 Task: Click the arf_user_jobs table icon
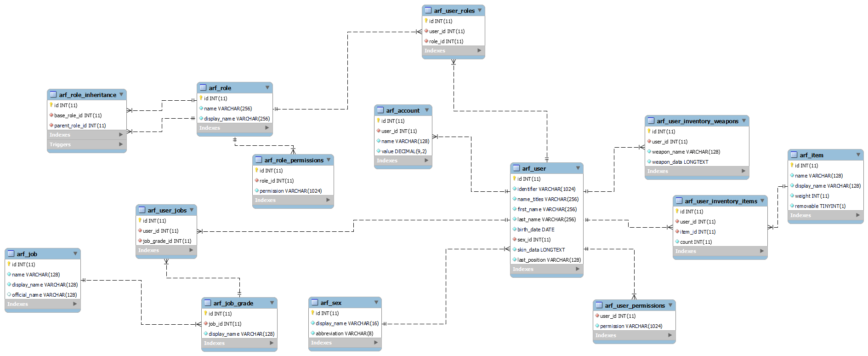142,210
